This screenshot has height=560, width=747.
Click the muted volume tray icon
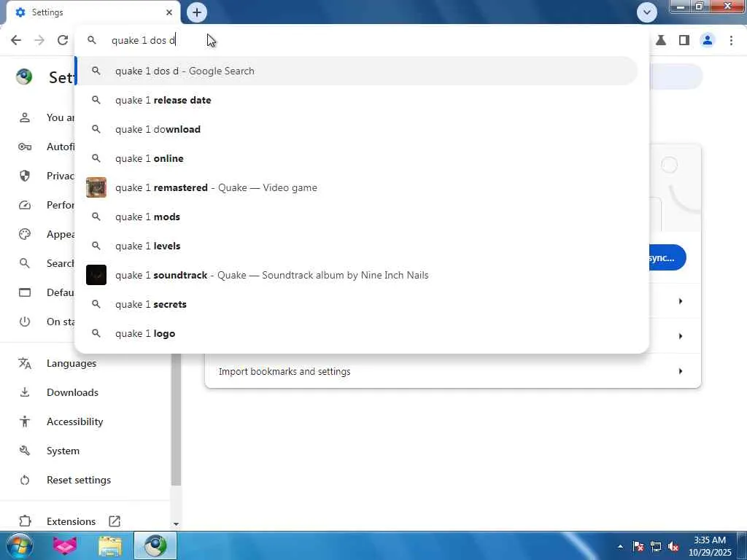pos(673,546)
